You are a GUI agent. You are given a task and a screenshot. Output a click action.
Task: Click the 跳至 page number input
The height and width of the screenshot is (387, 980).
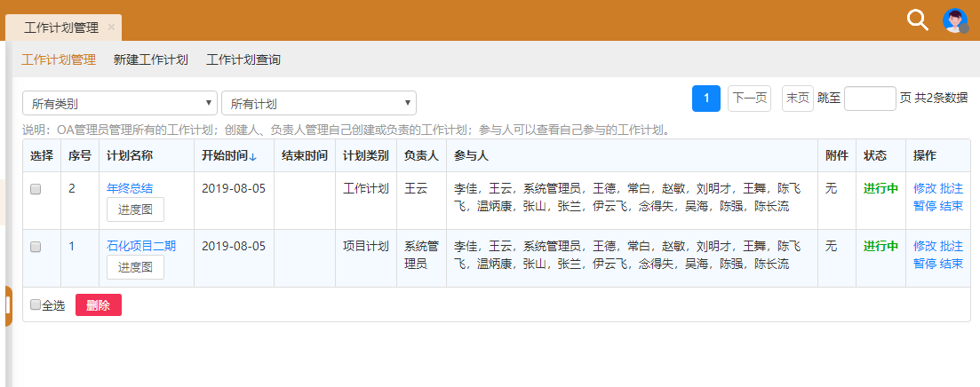(869, 99)
